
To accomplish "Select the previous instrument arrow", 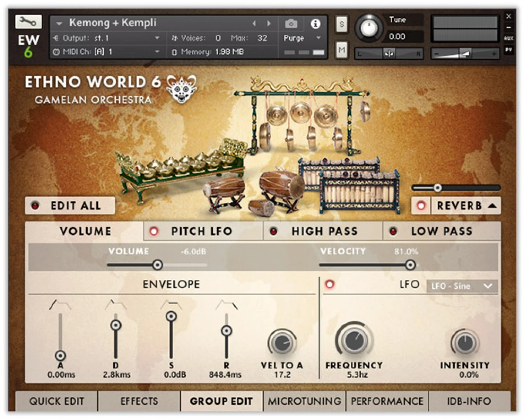I will click(x=254, y=24).
